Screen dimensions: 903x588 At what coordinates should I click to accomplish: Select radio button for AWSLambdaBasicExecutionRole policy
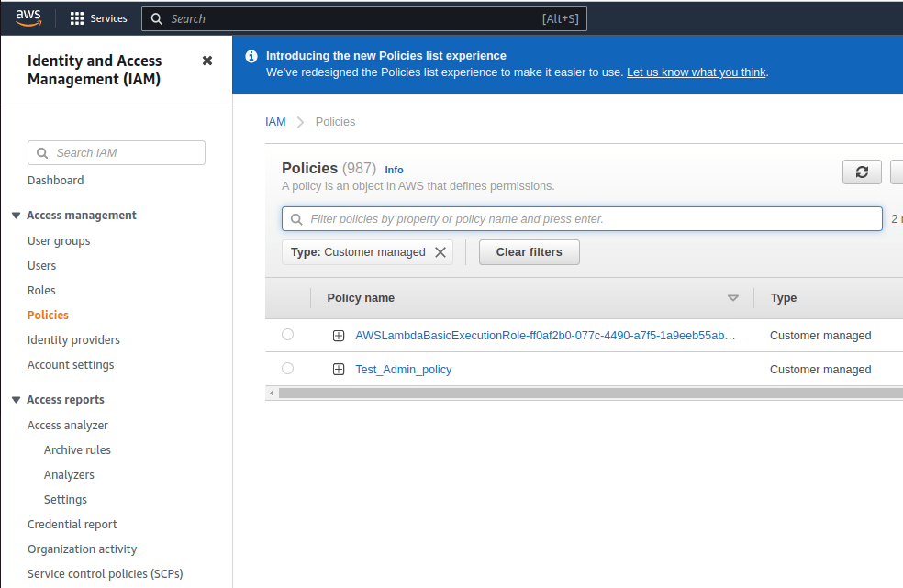click(x=287, y=335)
